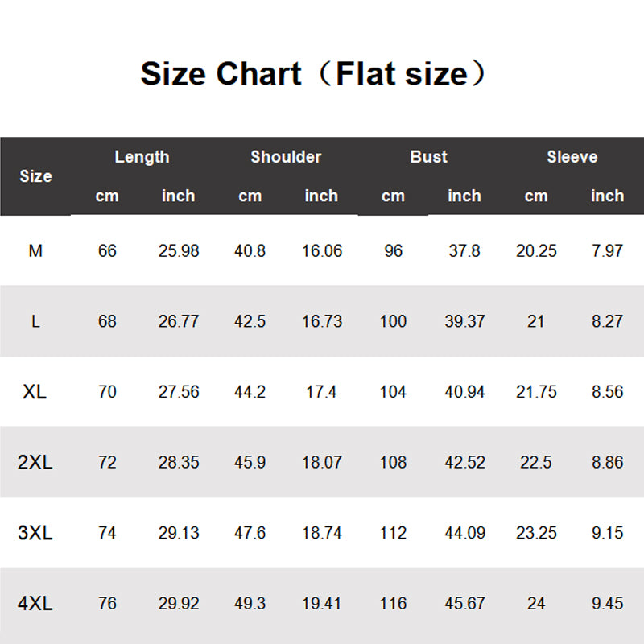Click the "Size Chart (Flat size)" title
Image resolution: width=644 pixels, height=644 pixels.
click(x=314, y=74)
